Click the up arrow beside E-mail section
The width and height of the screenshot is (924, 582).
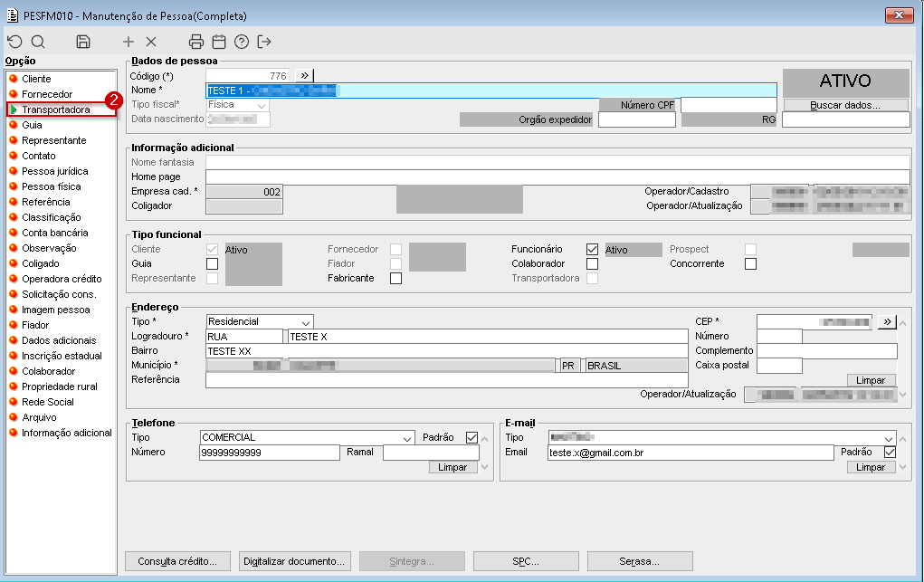(x=903, y=439)
